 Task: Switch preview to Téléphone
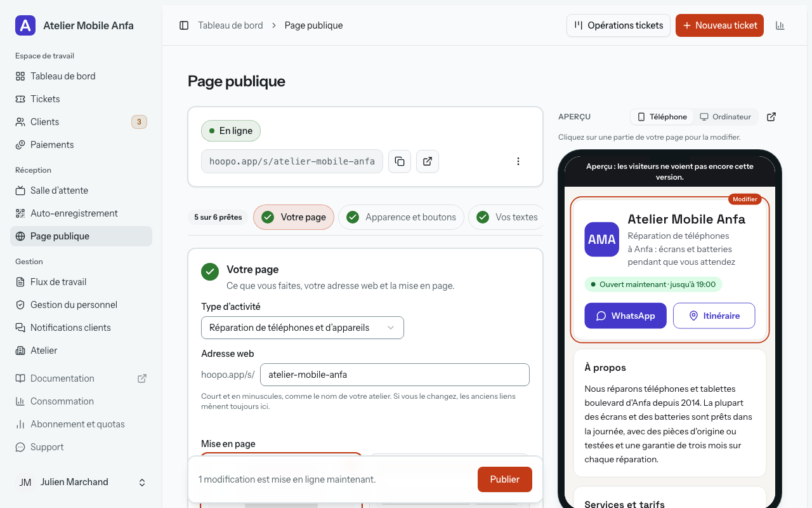click(x=662, y=117)
